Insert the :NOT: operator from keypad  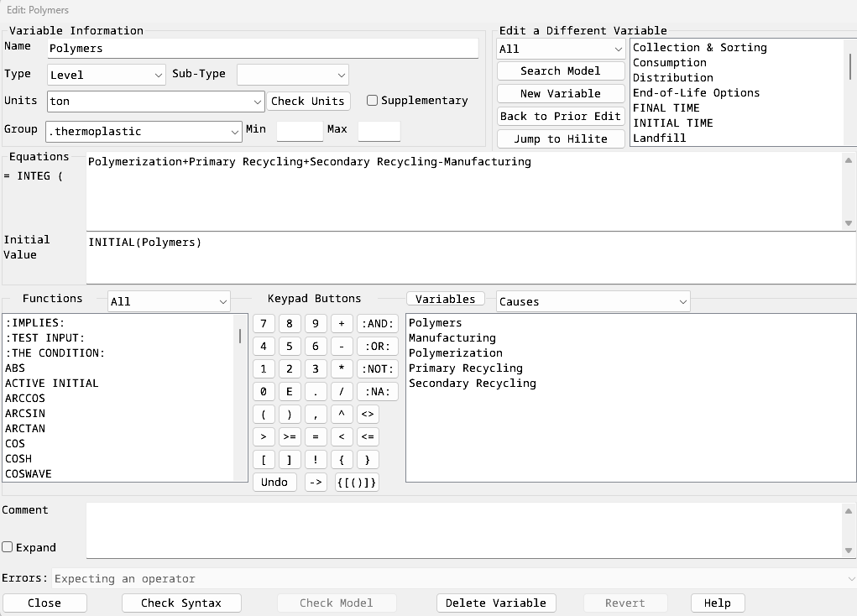[378, 369]
